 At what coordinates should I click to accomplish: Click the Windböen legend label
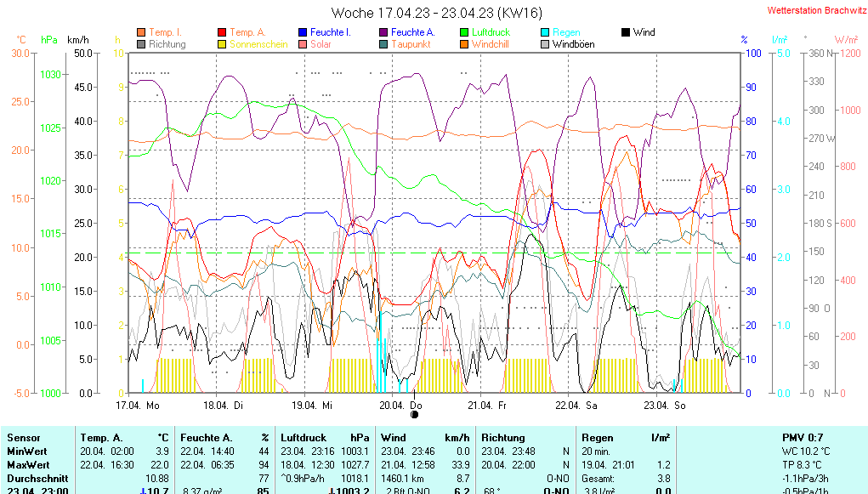click(573, 44)
